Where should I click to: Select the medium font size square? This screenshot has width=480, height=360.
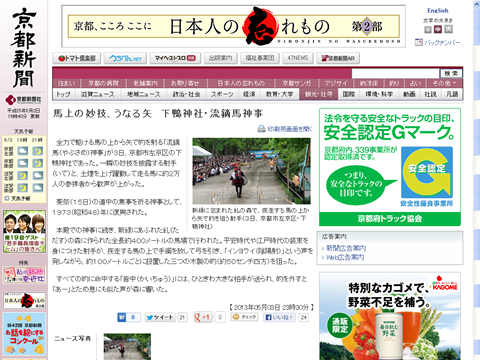pyautogui.click(x=438, y=30)
